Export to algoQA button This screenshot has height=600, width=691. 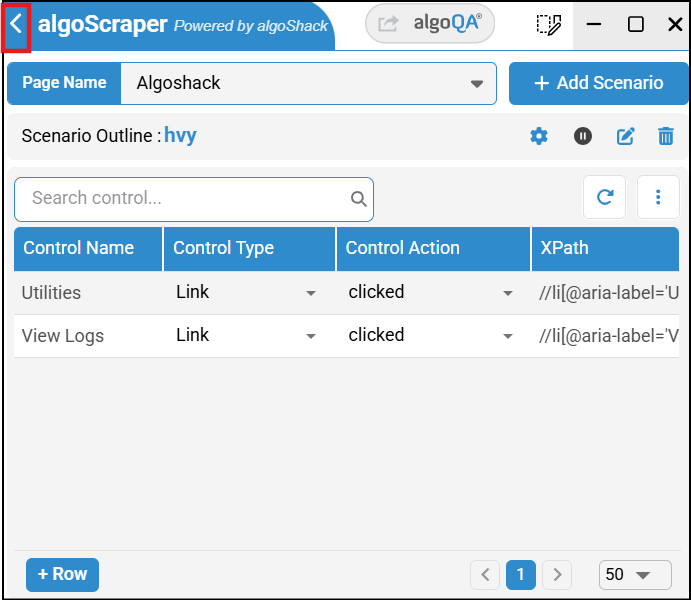pyautogui.click(x=430, y=25)
